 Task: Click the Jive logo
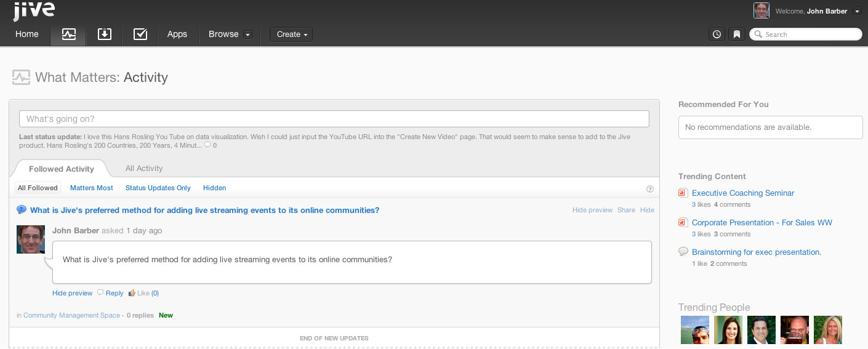(34, 10)
